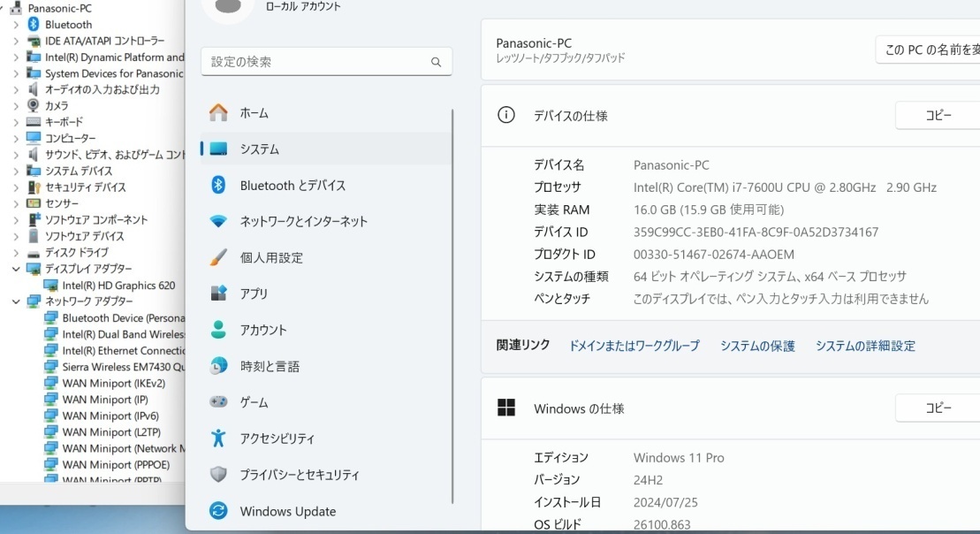The height and width of the screenshot is (534, 980).
Task: Select the アカウント person icon
Action: (x=218, y=330)
